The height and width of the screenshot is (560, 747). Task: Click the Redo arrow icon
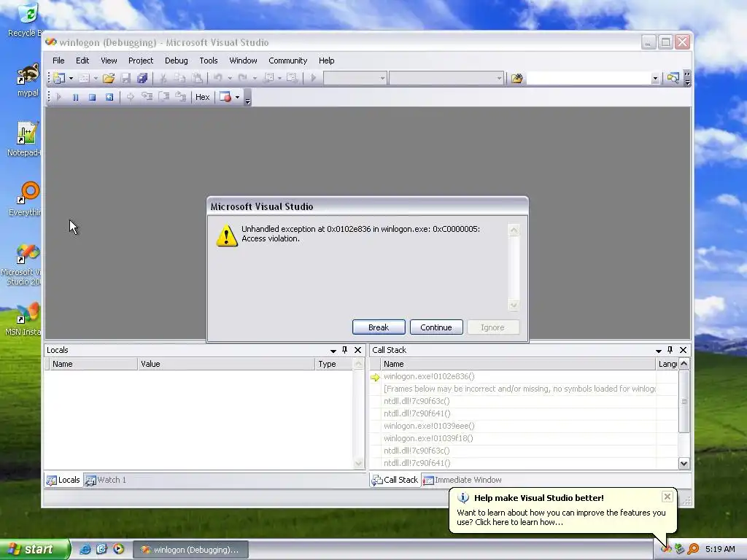(243, 78)
